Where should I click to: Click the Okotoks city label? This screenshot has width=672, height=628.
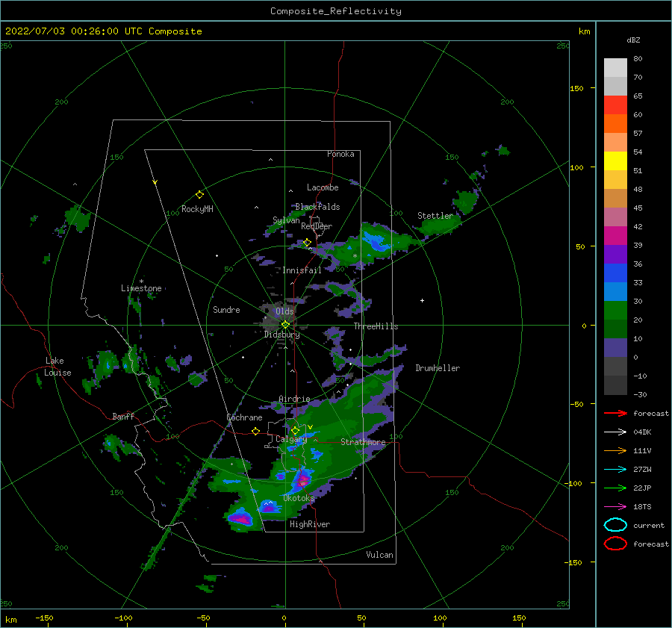pyautogui.click(x=299, y=498)
